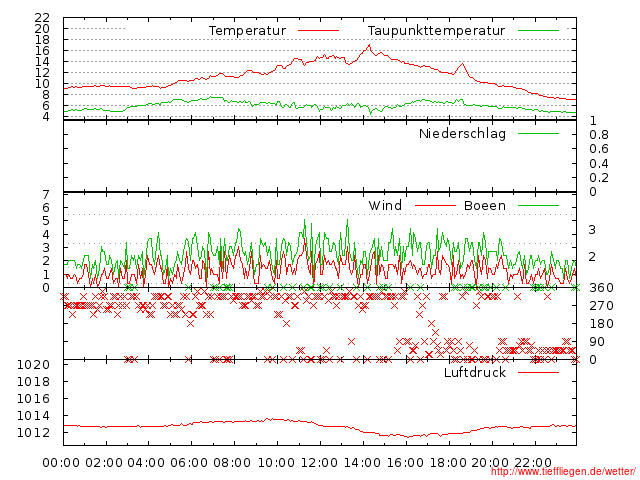640x480 pixels.
Task: Click the 10:00 time axis label
Action: pyautogui.click(x=276, y=463)
